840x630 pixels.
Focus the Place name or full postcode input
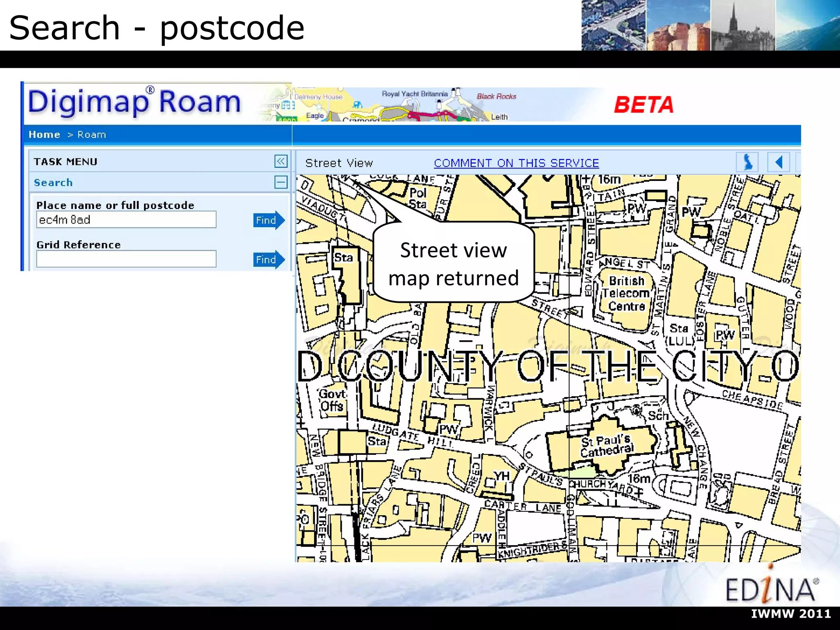click(126, 220)
